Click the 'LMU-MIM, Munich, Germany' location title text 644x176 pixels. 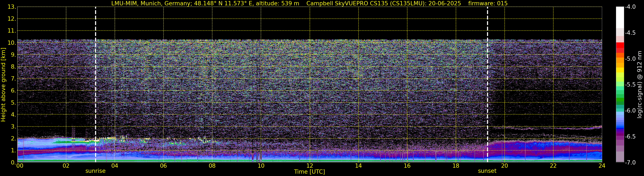point(152,3)
